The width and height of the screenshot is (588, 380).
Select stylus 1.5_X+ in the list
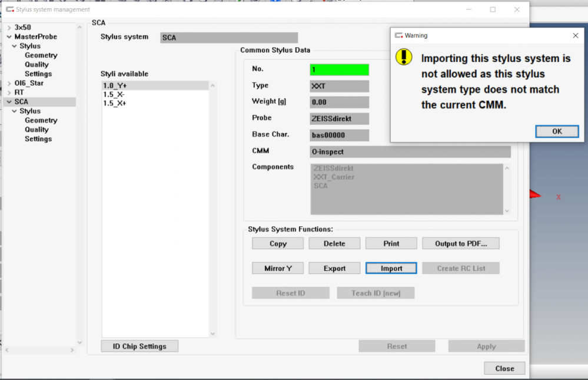pos(114,104)
